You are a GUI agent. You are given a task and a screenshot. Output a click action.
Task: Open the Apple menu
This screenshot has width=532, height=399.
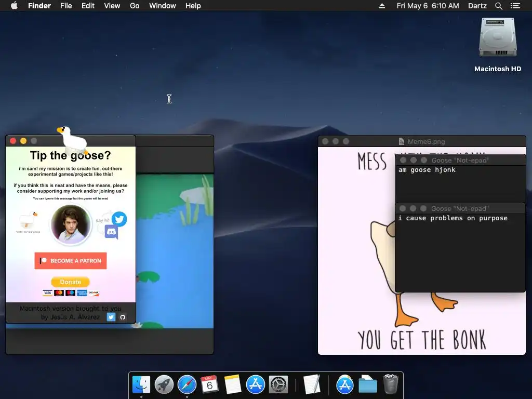(x=14, y=6)
